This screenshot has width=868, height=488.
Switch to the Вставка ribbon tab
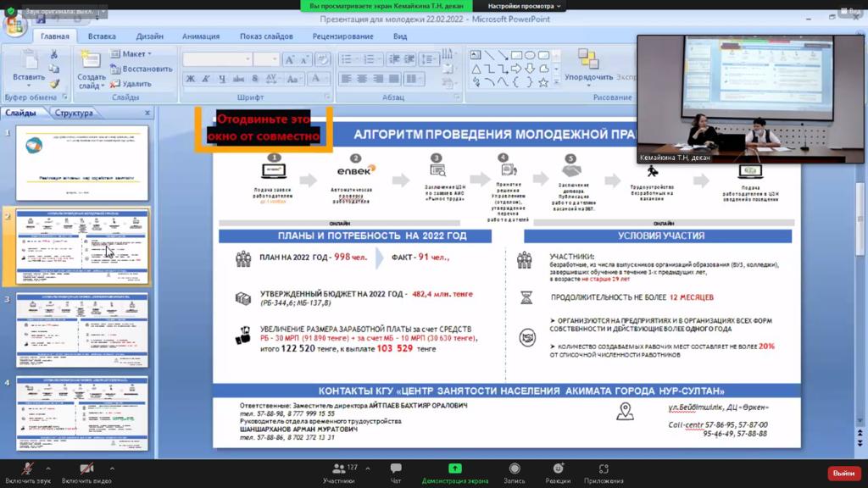pyautogui.click(x=102, y=36)
